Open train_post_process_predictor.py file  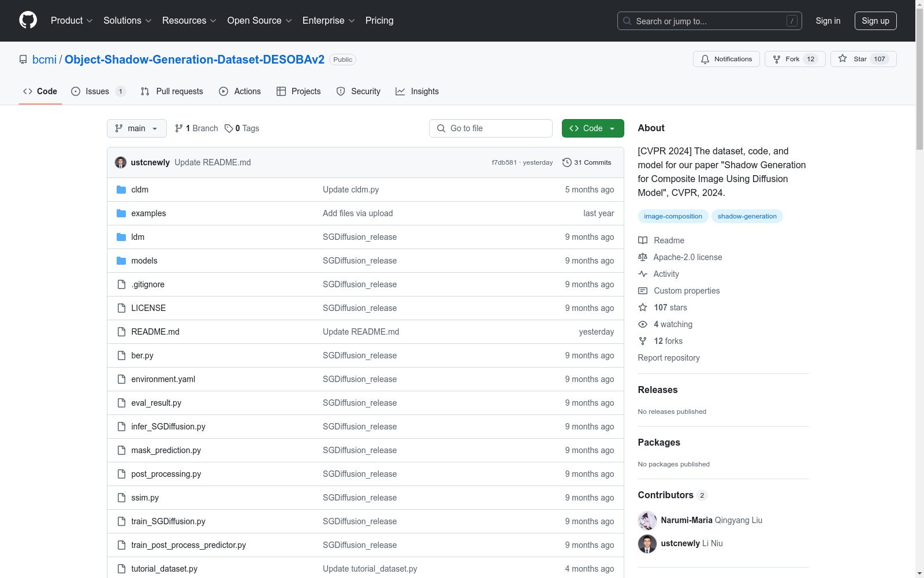click(188, 545)
